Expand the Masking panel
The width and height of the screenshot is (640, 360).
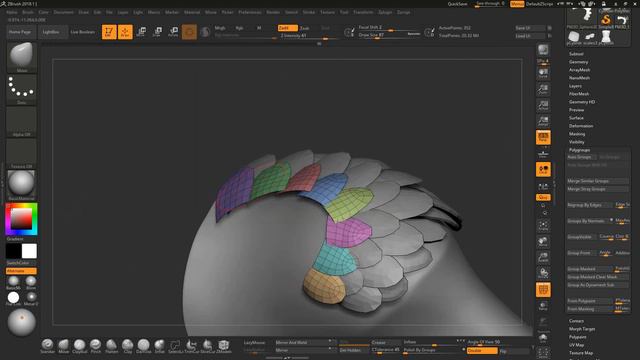577,134
